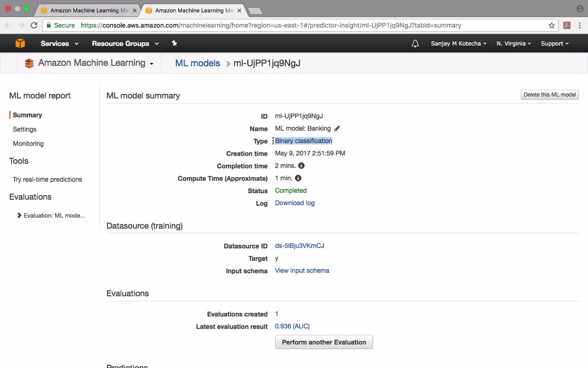Screen dimensions: 588x368
Task: Click the browser address bar URL
Action: point(271,25)
